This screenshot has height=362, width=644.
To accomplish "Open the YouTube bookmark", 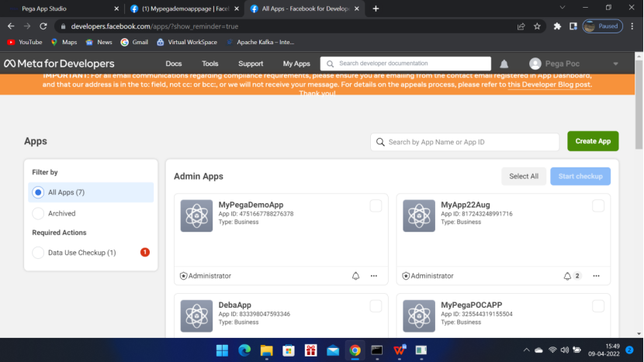I will (25, 42).
